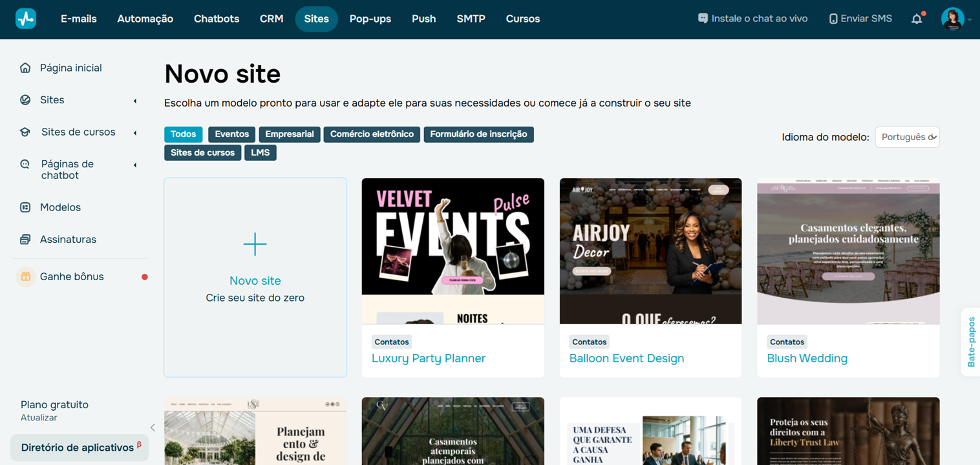The height and width of the screenshot is (465, 980).
Task: Expand the Sites de cursos submenu arrow
Action: coord(135,133)
